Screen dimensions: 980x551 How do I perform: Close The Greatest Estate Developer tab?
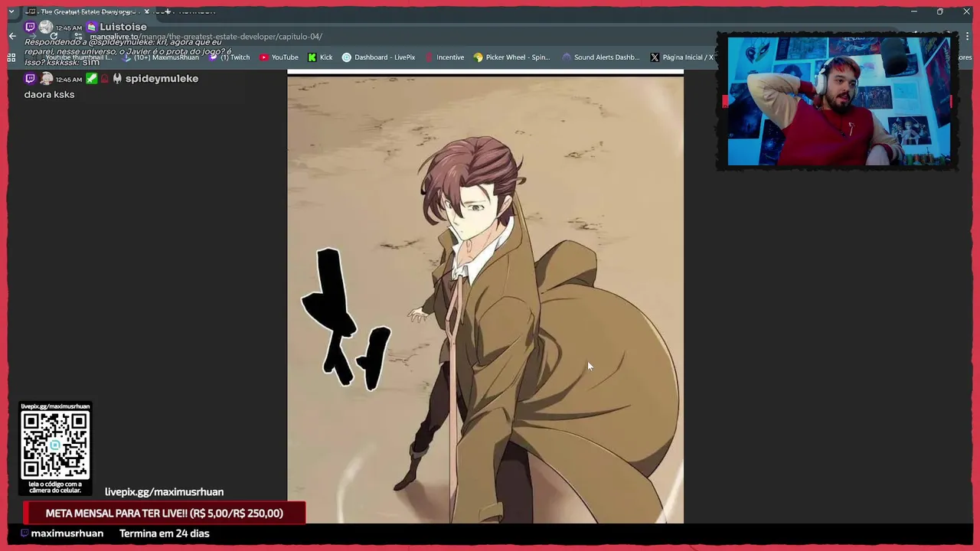147,11
